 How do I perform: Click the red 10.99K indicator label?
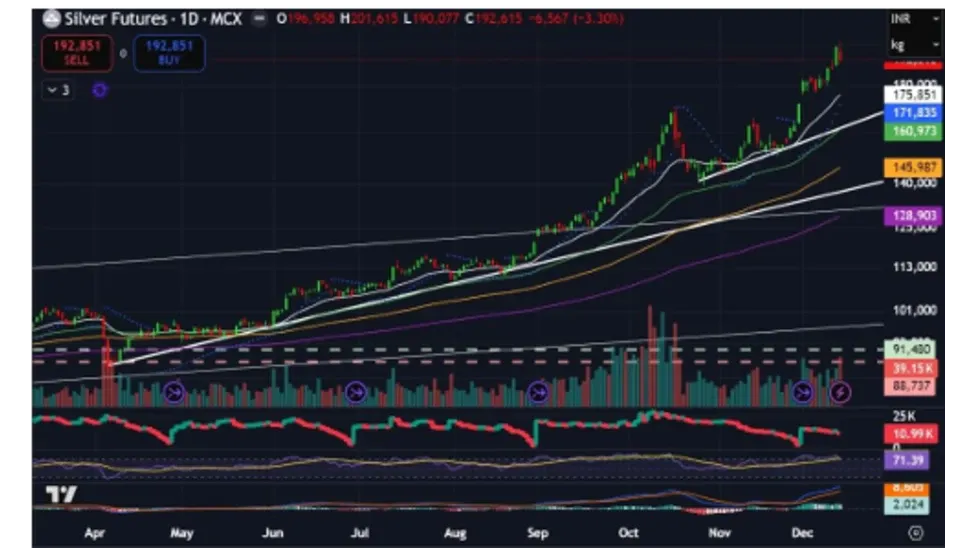911,434
